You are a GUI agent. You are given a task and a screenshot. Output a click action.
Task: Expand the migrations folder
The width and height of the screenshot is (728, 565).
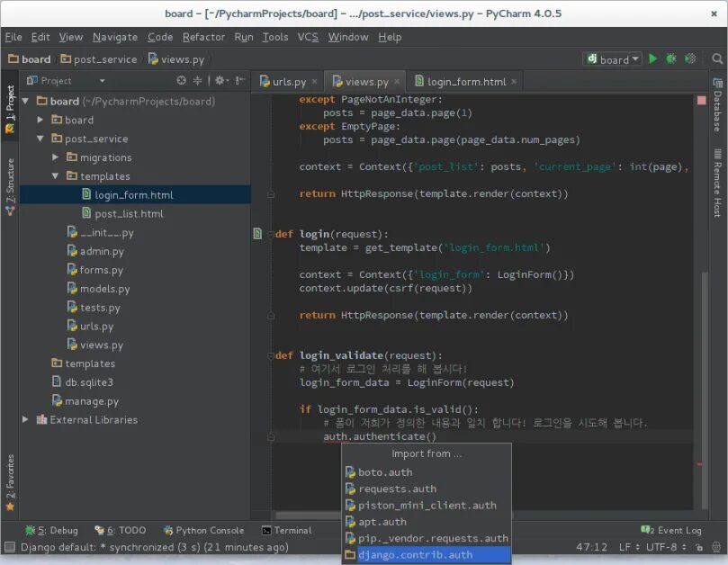point(55,157)
